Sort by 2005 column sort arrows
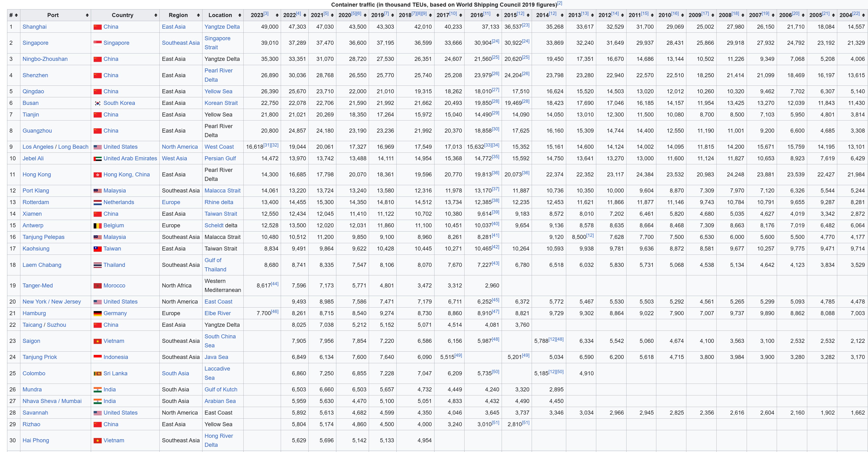 833,15
